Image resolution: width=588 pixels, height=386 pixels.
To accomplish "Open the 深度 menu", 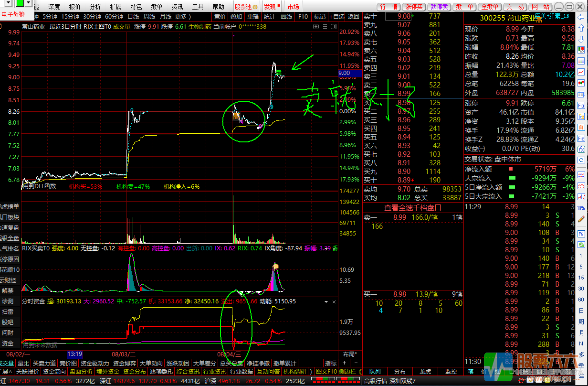I will (x=54, y=7).
